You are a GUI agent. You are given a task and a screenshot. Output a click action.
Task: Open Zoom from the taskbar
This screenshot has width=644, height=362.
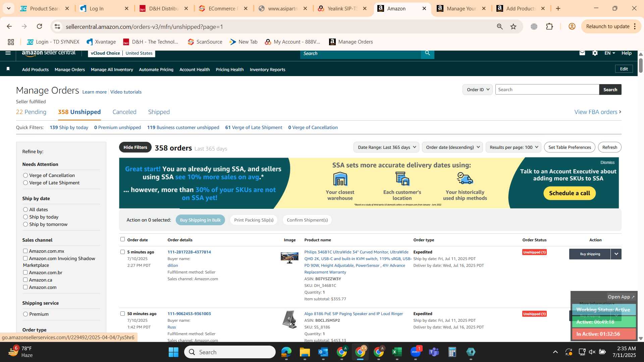tap(415, 352)
